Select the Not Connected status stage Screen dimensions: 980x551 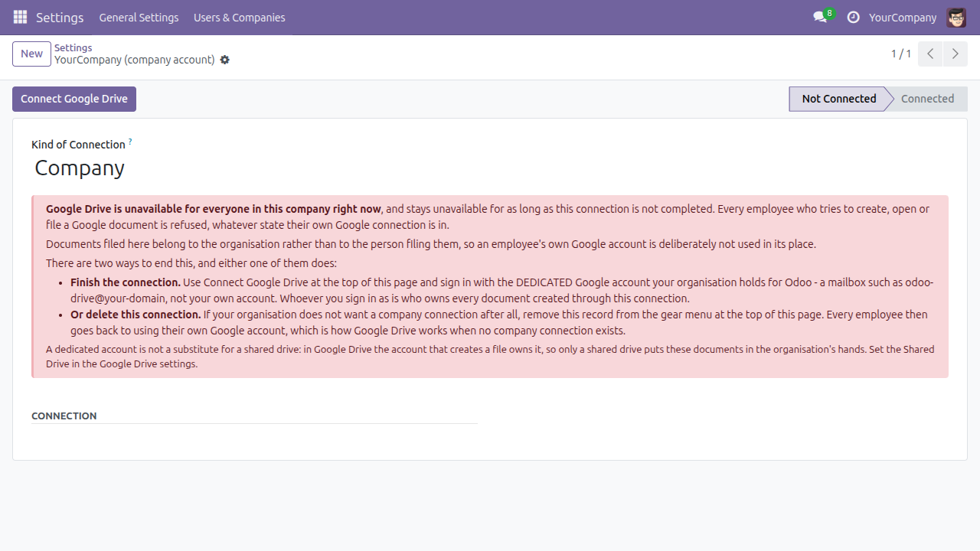pyautogui.click(x=838, y=99)
